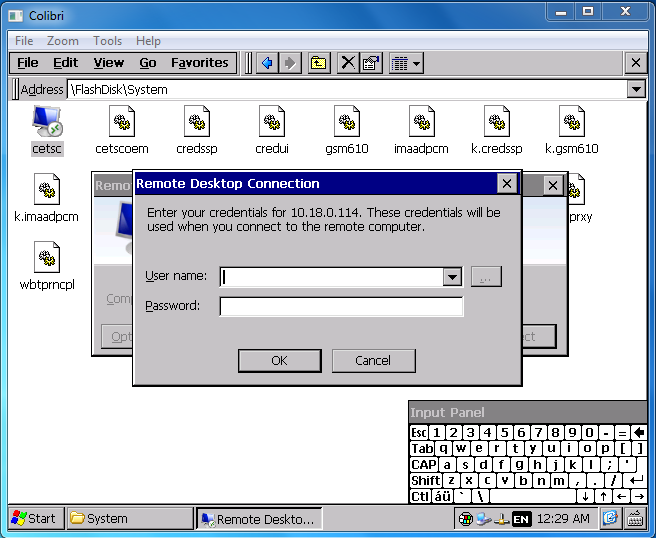Screen dimensions: 656x538
Task: Toggle Shift key on Input Panel
Action: pos(425,480)
